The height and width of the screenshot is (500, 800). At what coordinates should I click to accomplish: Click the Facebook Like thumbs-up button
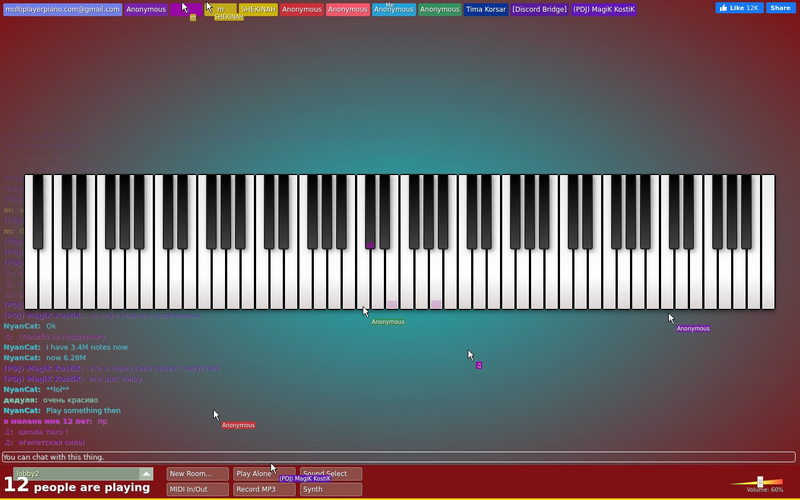pos(739,8)
